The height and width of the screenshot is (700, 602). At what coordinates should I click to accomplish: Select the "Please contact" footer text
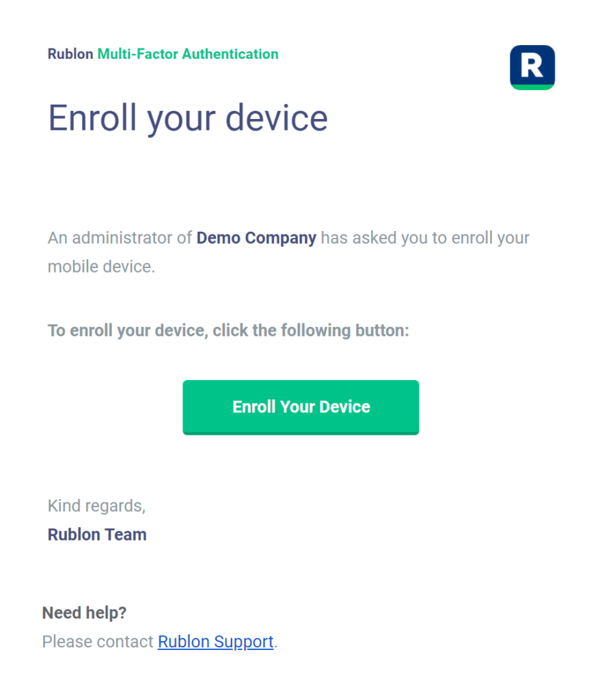coord(98,642)
